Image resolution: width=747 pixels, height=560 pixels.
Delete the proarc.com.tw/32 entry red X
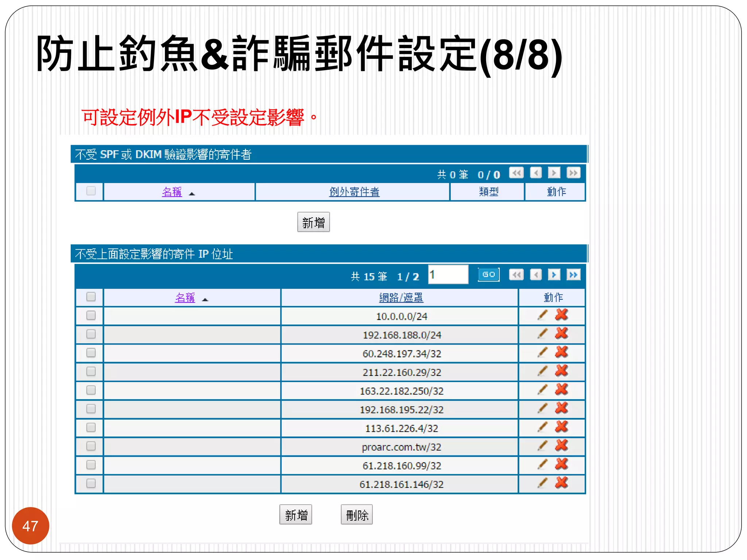(x=561, y=446)
